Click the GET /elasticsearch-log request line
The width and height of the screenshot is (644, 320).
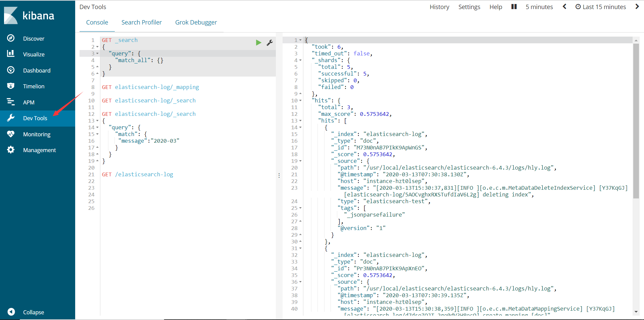click(138, 174)
